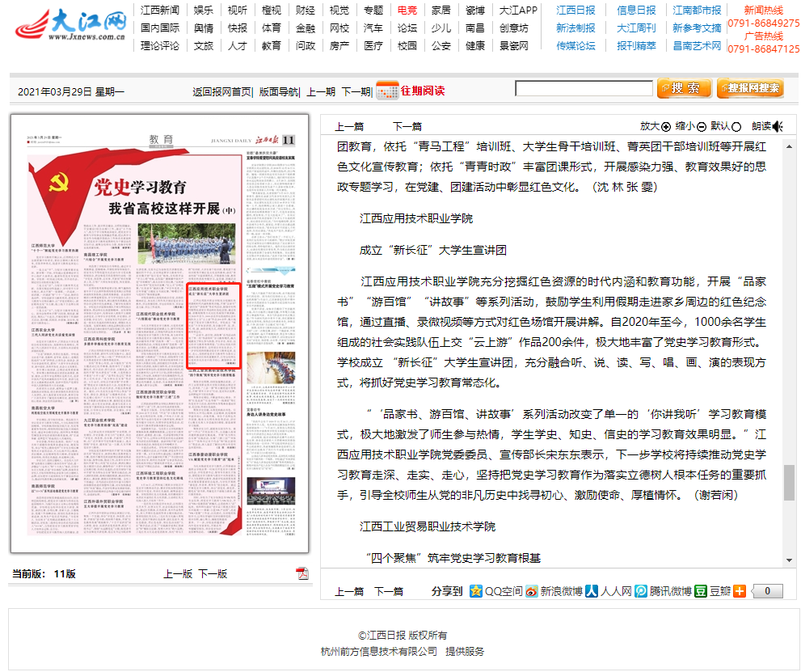Share to QQ空间 via its star icon
Image resolution: width=801 pixels, height=672 pixels.
coord(475,591)
